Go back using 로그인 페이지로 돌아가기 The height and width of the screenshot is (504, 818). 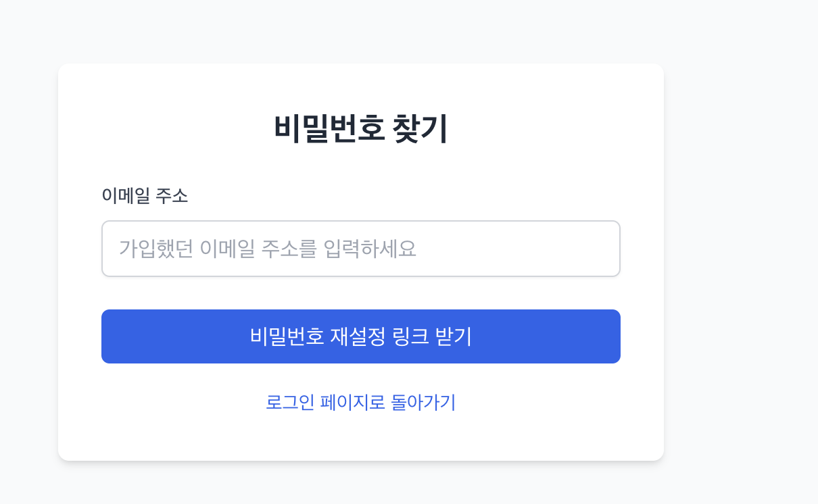coord(360,403)
